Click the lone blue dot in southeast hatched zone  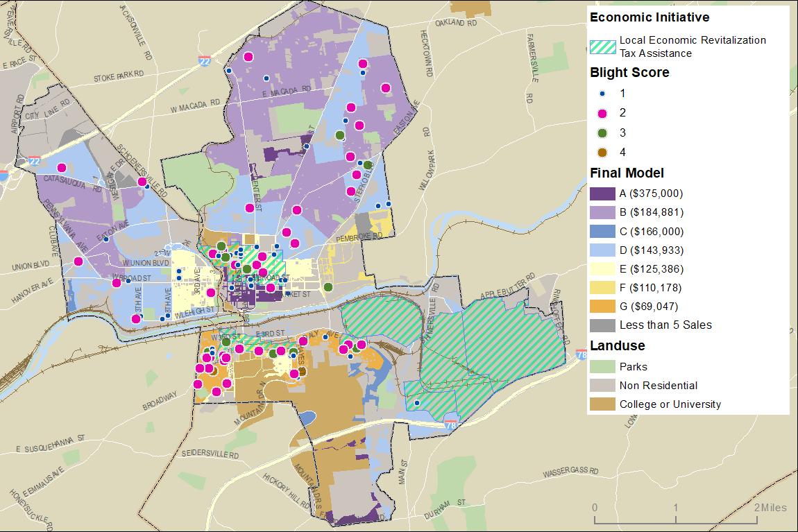point(417,403)
